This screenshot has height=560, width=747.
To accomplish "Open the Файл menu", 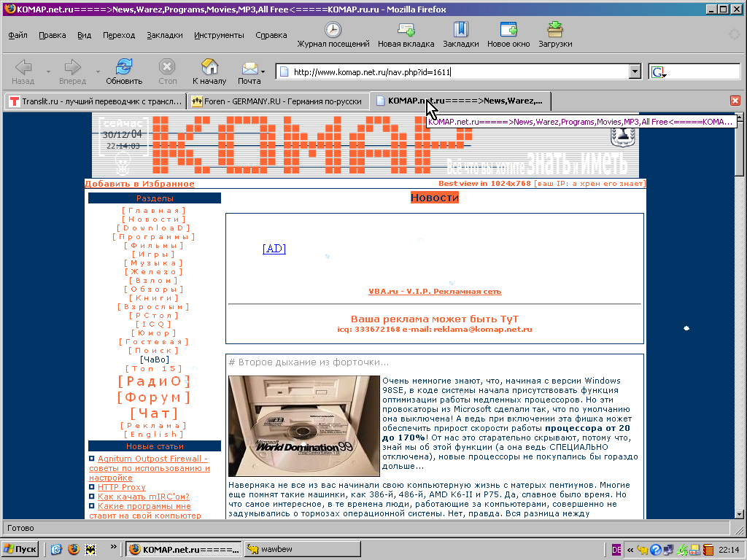I will click(18, 35).
